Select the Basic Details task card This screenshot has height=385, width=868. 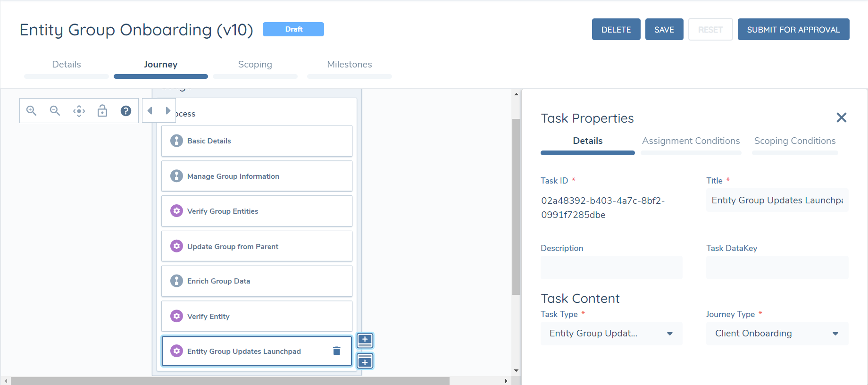(257, 141)
